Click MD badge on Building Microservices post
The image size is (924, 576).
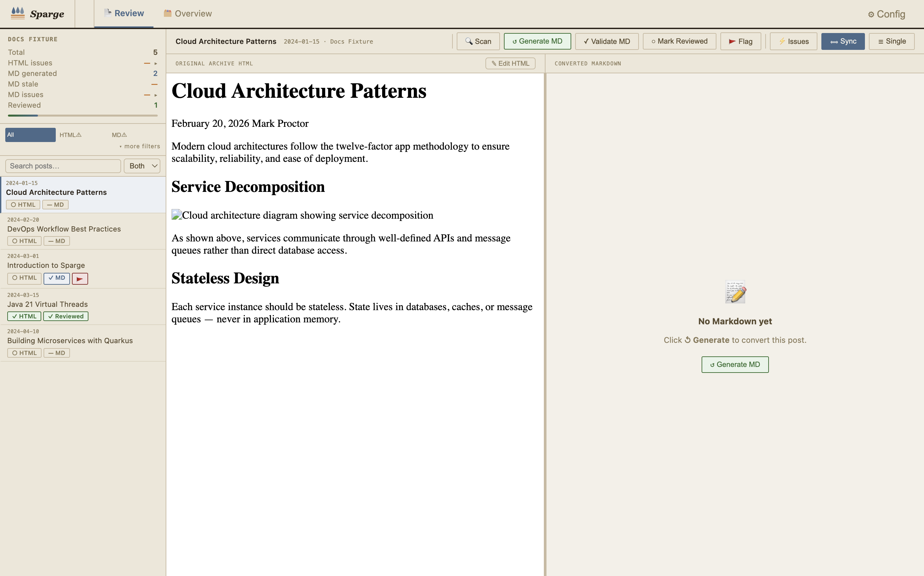click(x=57, y=353)
